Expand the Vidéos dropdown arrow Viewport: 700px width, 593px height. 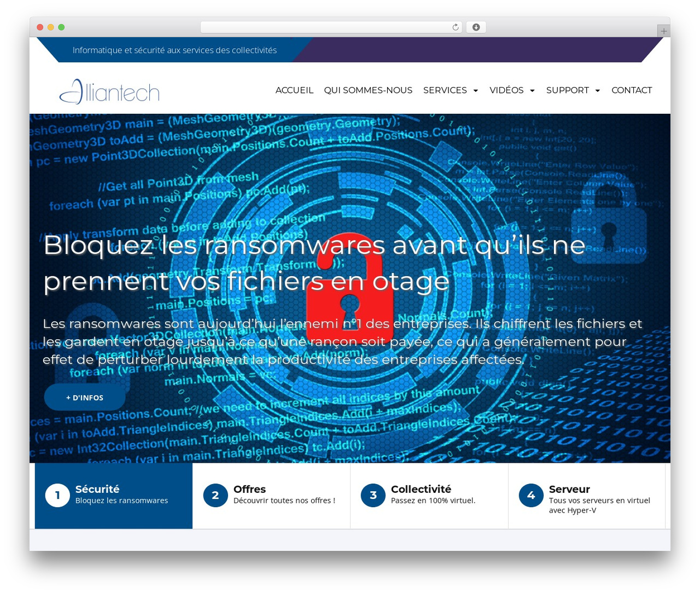(x=532, y=91)
